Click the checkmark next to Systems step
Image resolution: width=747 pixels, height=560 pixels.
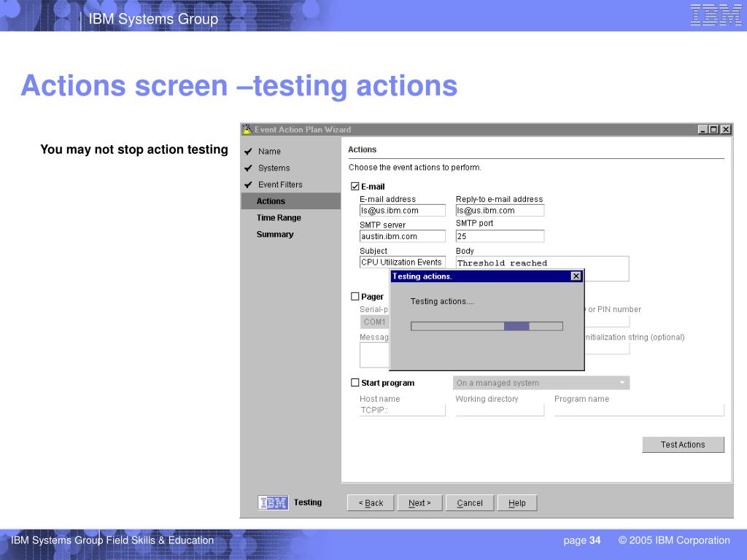[x=248, y=168]
